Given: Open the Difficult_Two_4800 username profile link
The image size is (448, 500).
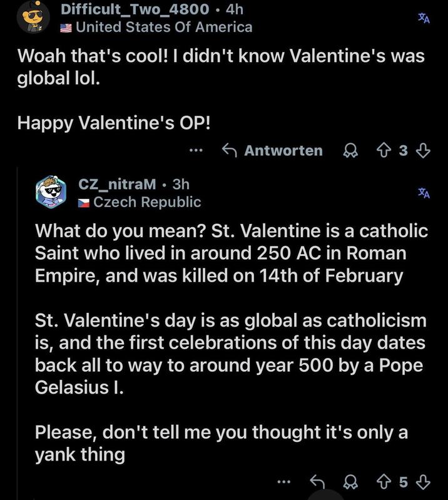Looking at the screenshot, I should tap(134, 9).
